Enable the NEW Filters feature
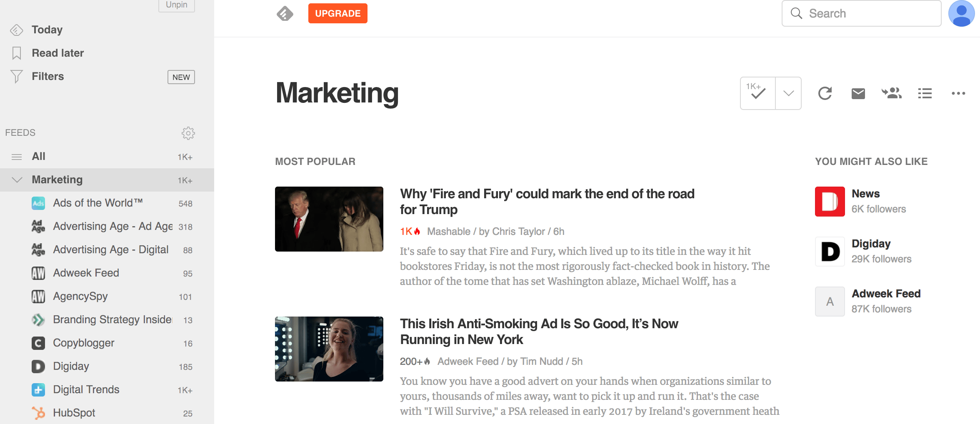 click(181, 77)
